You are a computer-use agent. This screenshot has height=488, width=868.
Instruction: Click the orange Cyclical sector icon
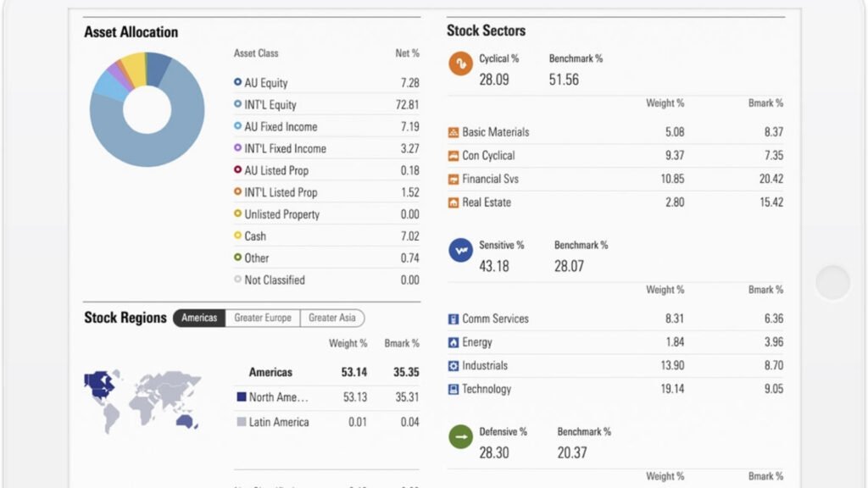(460, 64)
